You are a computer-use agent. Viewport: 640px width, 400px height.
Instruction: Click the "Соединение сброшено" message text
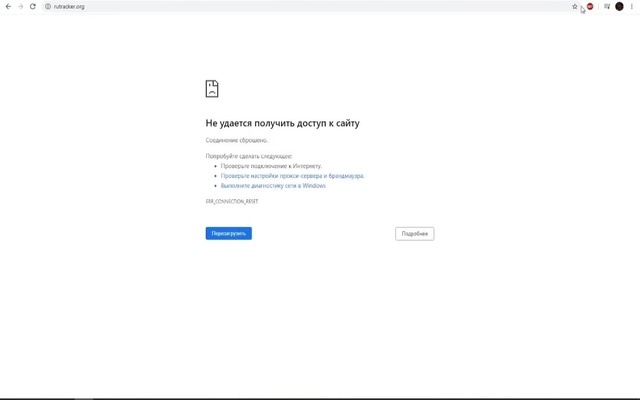pos(237,140)
